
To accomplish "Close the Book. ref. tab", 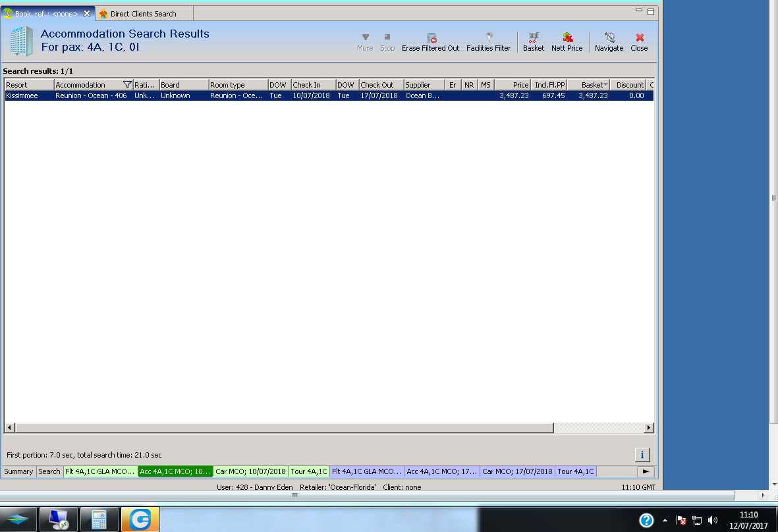I will coord(87,13).
